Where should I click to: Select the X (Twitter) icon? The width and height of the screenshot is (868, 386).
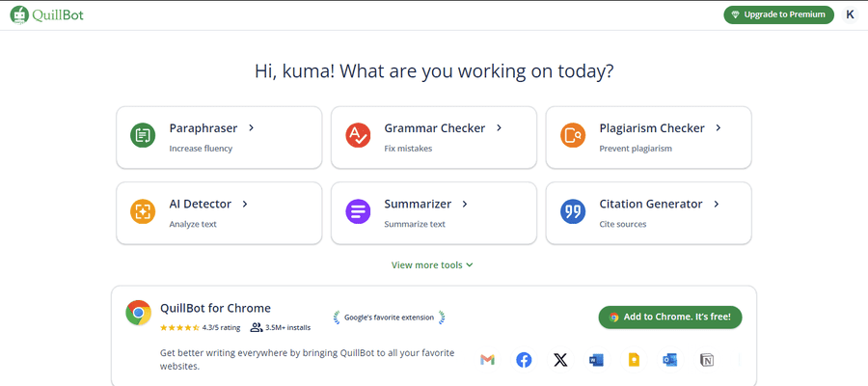(x=560, y=361)
